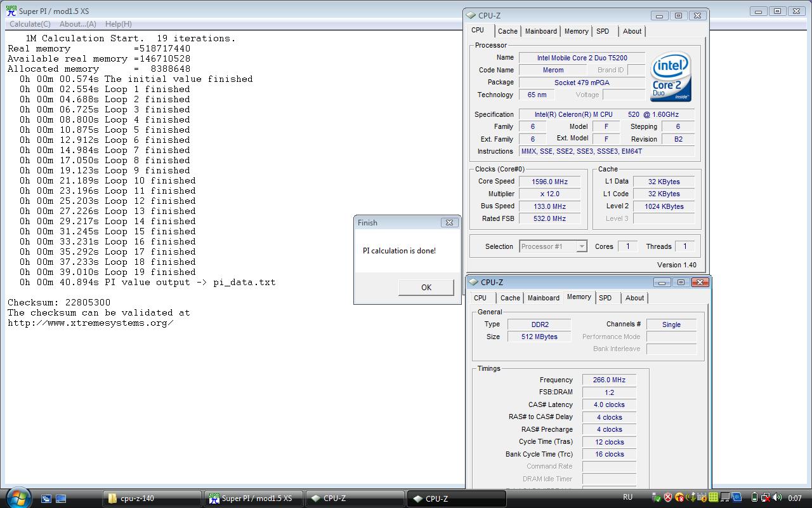Click the CAS# Latency value 4.0 clocks
This screenshot has height=508, width=812.
tap(609, 404)
